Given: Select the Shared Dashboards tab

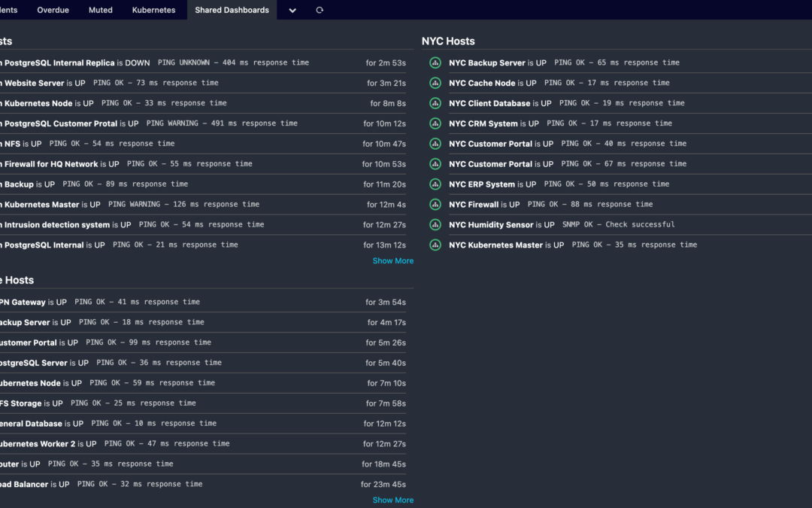Looking at the screenshot, I should click(232, 10).
